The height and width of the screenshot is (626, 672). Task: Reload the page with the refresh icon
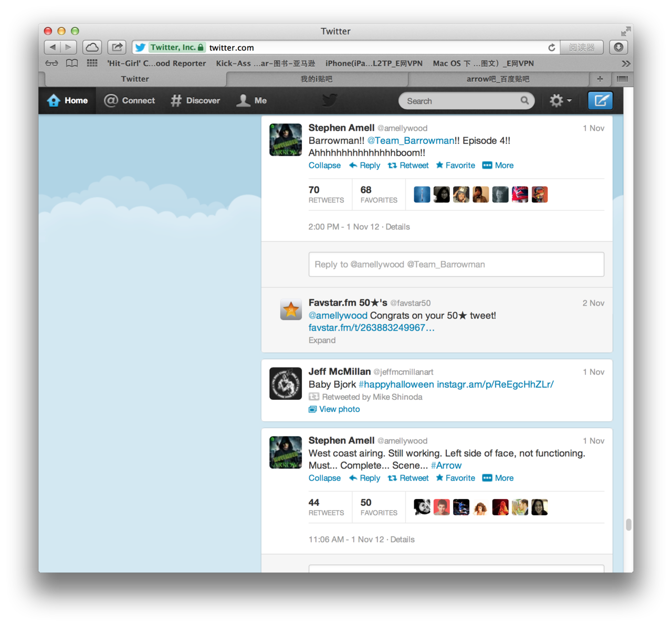(x=552, y=47)
